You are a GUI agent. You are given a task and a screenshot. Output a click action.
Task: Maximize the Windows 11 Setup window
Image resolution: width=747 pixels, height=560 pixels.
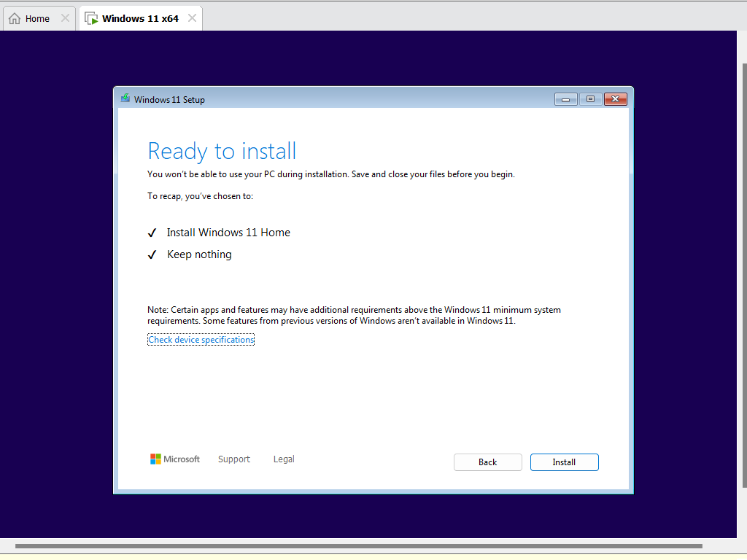[590, 99]
